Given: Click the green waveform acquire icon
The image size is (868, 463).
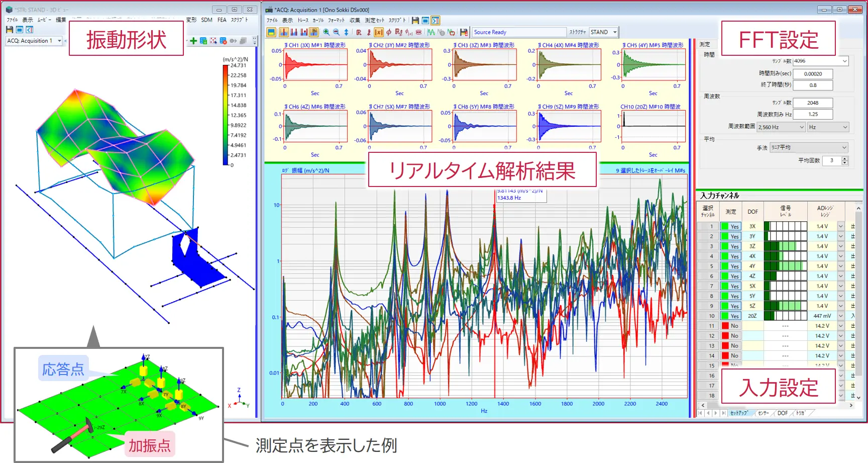Looking at the screenshot, I should [x=431, y=32].
